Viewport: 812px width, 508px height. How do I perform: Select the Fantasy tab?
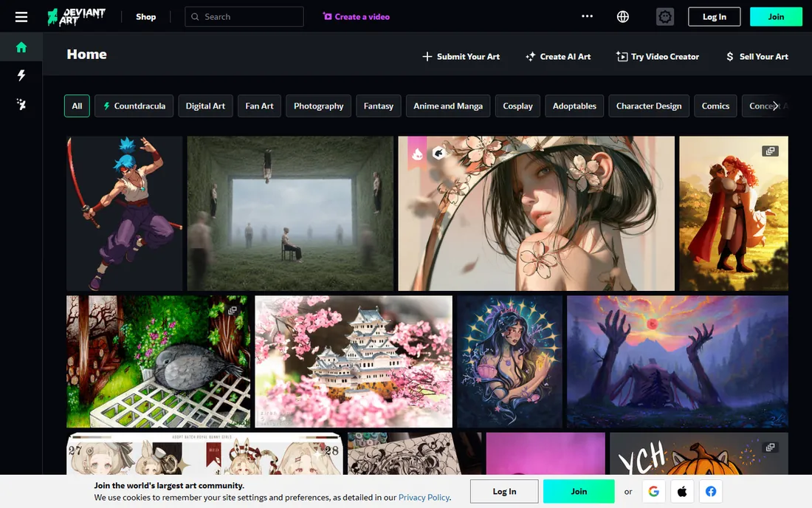379,106
